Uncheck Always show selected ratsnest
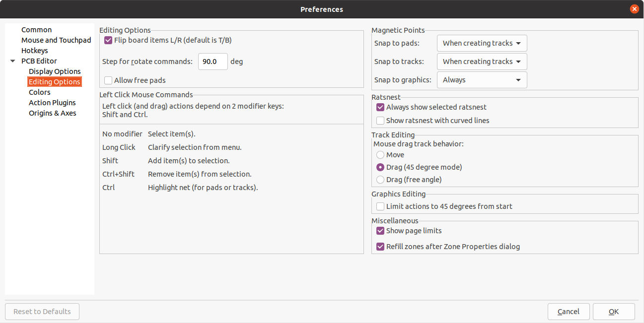 coord(380,107)
